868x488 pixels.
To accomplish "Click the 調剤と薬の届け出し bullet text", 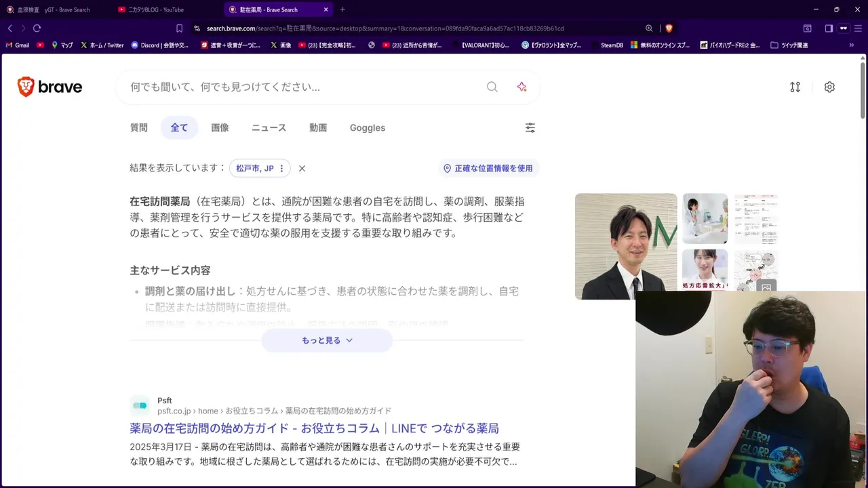I will pos(191,291).
